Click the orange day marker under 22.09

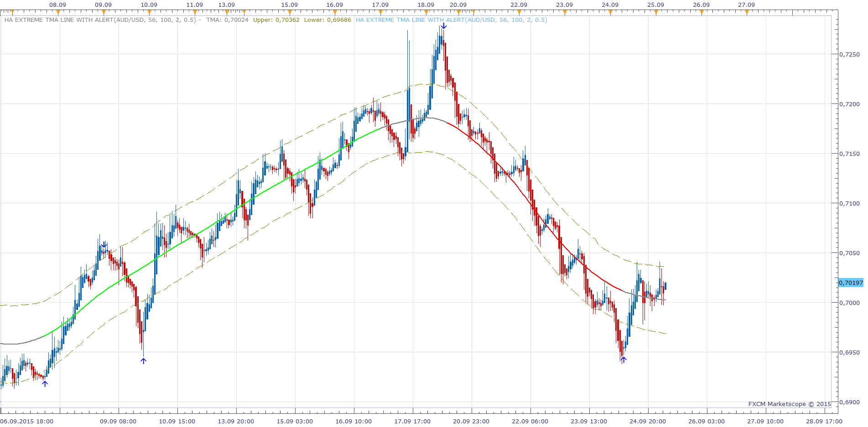click(x=519, y=12)
